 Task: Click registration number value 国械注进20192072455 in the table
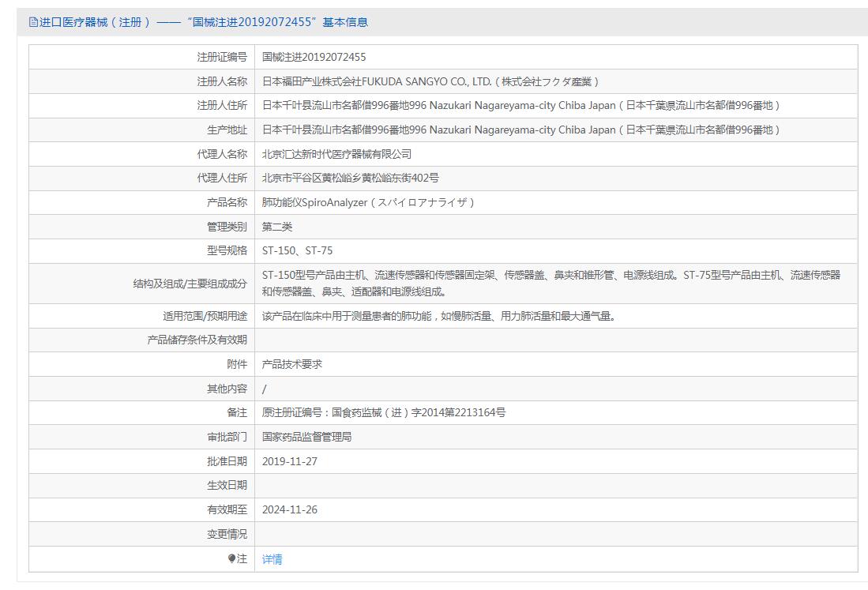point(314,57)
